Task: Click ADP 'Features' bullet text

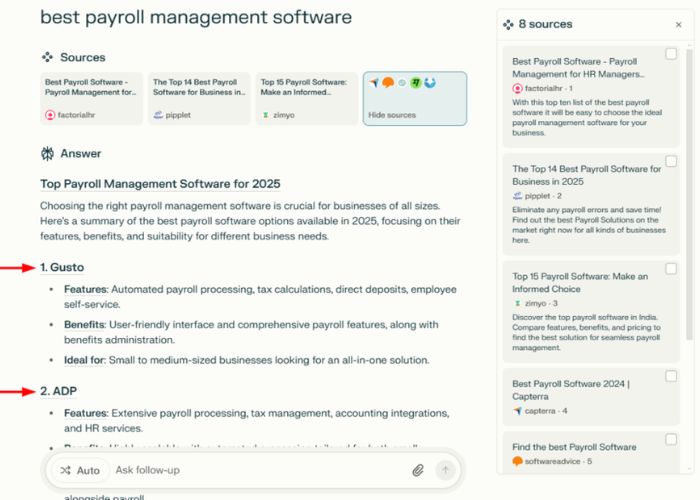Action: (257, 421)
